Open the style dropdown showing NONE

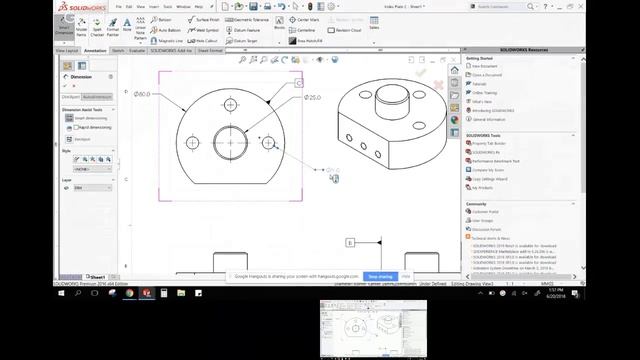[x=92, y=169]
